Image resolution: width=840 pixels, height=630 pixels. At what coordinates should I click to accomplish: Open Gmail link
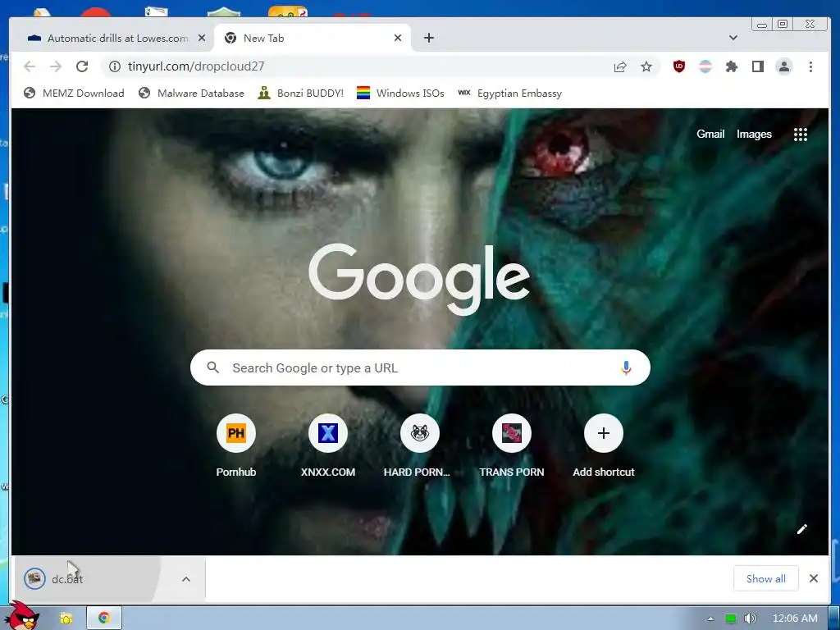point(710,134)
